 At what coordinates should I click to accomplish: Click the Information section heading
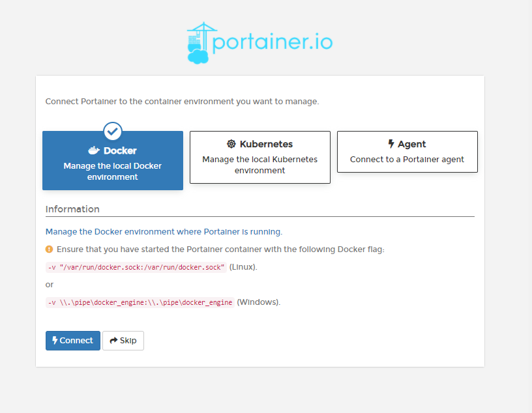[72, 209]
